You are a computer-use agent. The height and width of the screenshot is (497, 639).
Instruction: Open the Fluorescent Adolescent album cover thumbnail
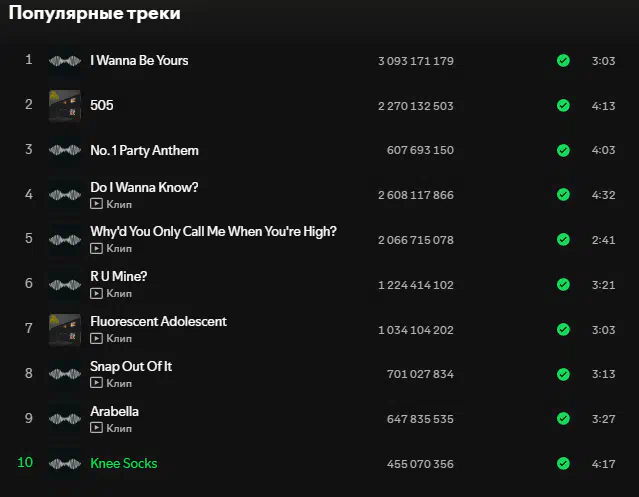point(65,330)
